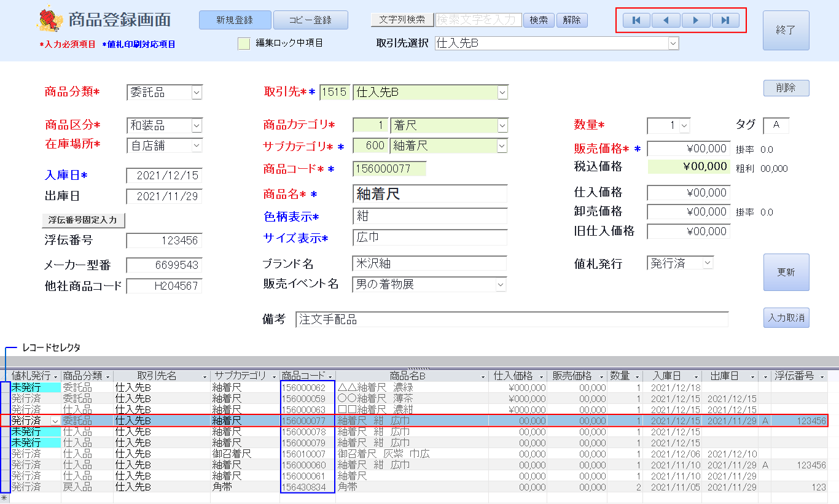Click the 更新 button
Screen dimensions: 839x504
point(786,272)
